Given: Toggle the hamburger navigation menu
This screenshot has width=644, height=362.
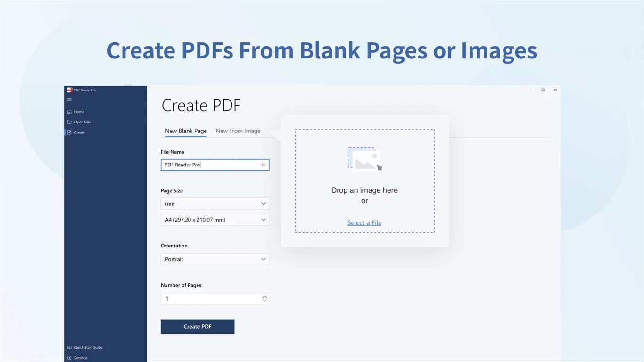Looking at the screenshot, I should pyautogui.click(x=69, y=99).
